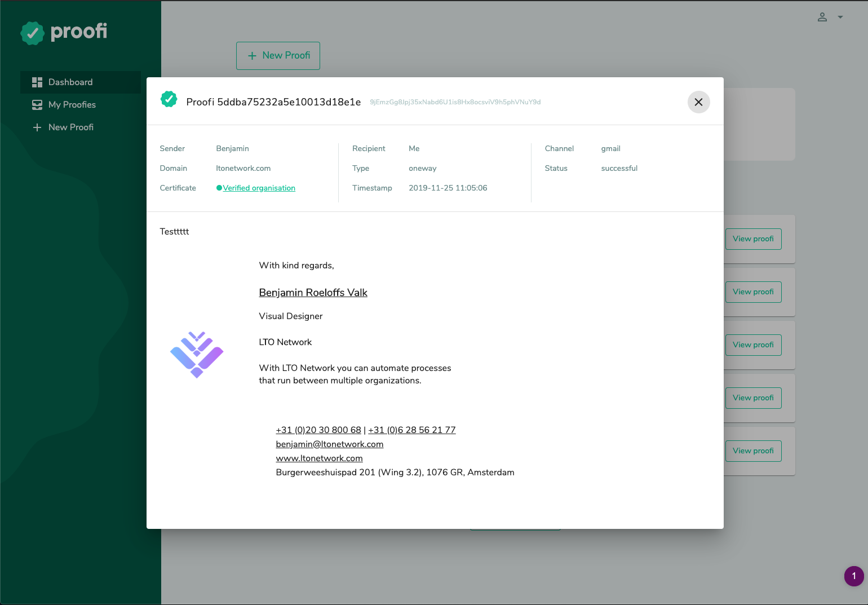The image size is (868, 605).
Task: Click the successful status value
Action: point(619,169)
